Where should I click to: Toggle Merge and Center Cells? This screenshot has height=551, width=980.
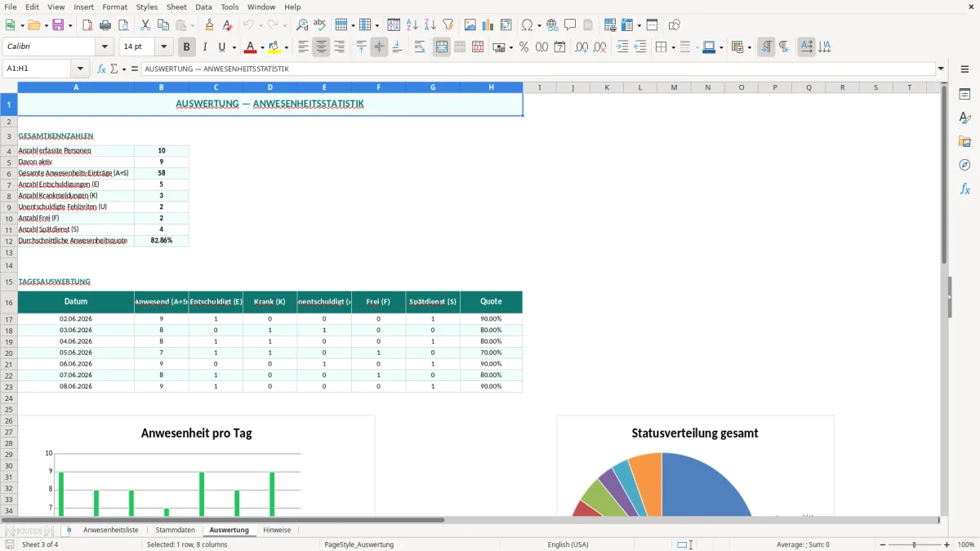(x=442, y=47)
